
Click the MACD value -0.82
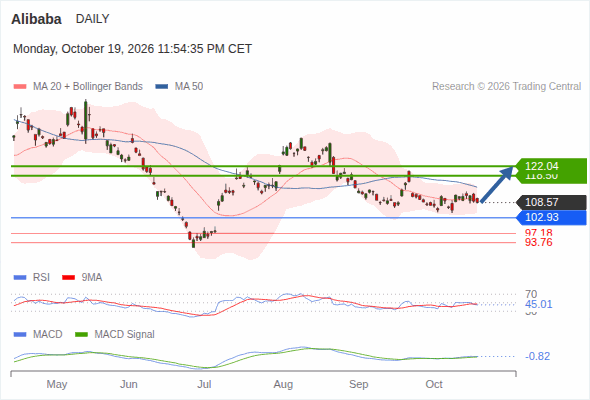coord(537,356)
